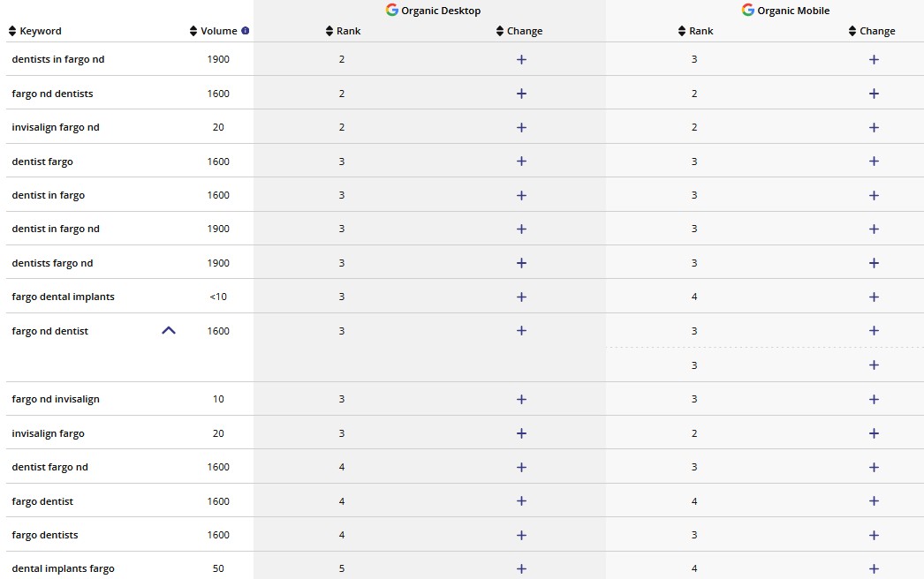Click desktop change plus for 'dentist fargo nd'

[521, 468]
